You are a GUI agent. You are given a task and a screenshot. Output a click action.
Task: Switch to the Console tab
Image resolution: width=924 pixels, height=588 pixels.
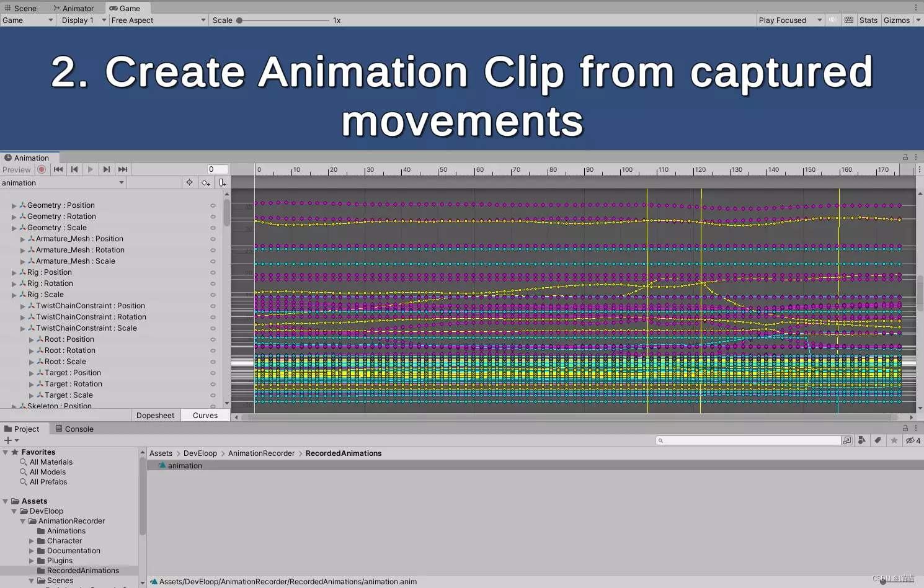[x=74, y=429]
